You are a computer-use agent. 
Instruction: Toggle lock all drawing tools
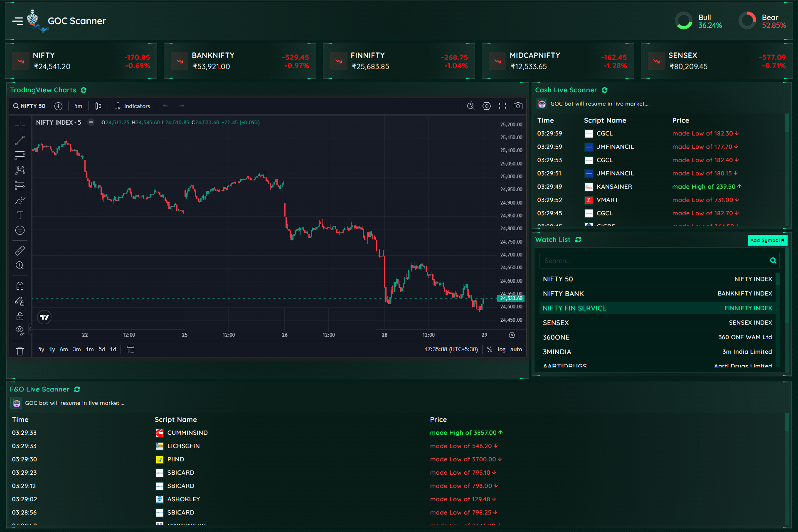(20, 316)
